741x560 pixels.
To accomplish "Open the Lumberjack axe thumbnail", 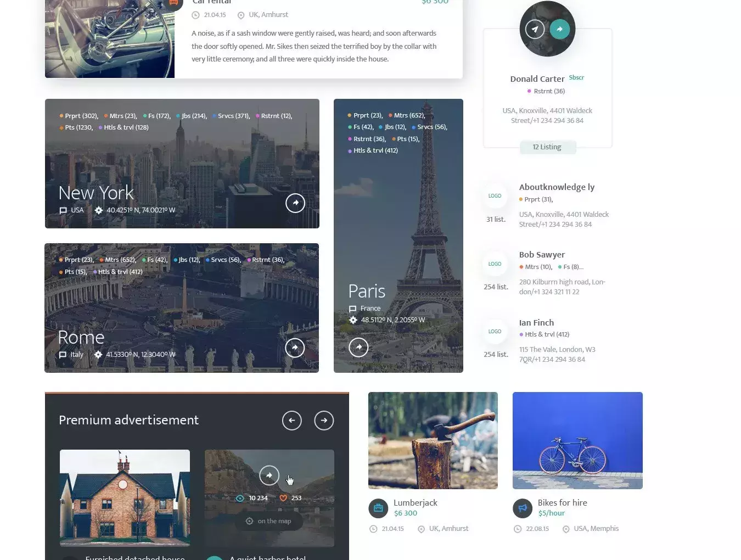I will coord(433,440).
